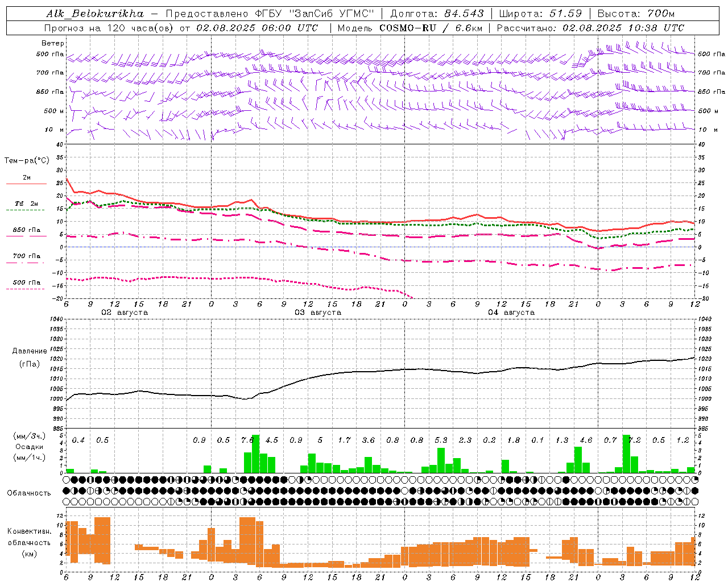Screen dimensions: 728x582
Task: Click the 850 гПа temperature legend entry
Action: click(x=27, y=230)
